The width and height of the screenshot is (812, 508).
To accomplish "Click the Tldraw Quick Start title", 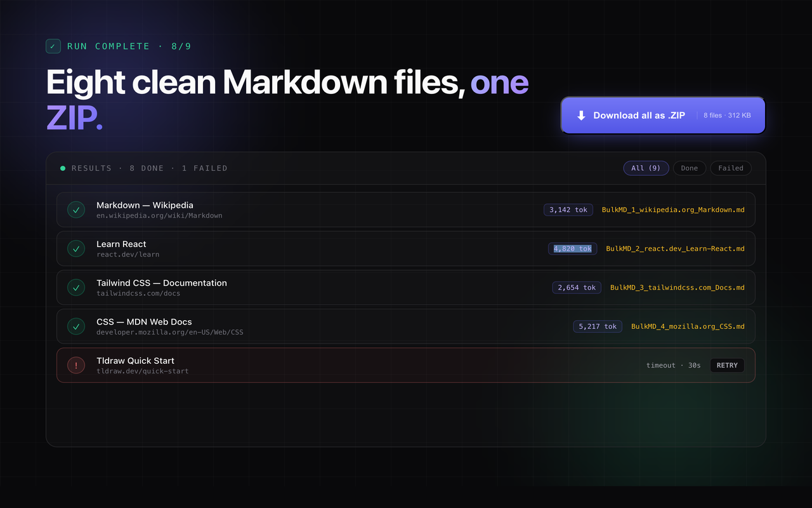I will pyautogui.click(x=135, y=361).
